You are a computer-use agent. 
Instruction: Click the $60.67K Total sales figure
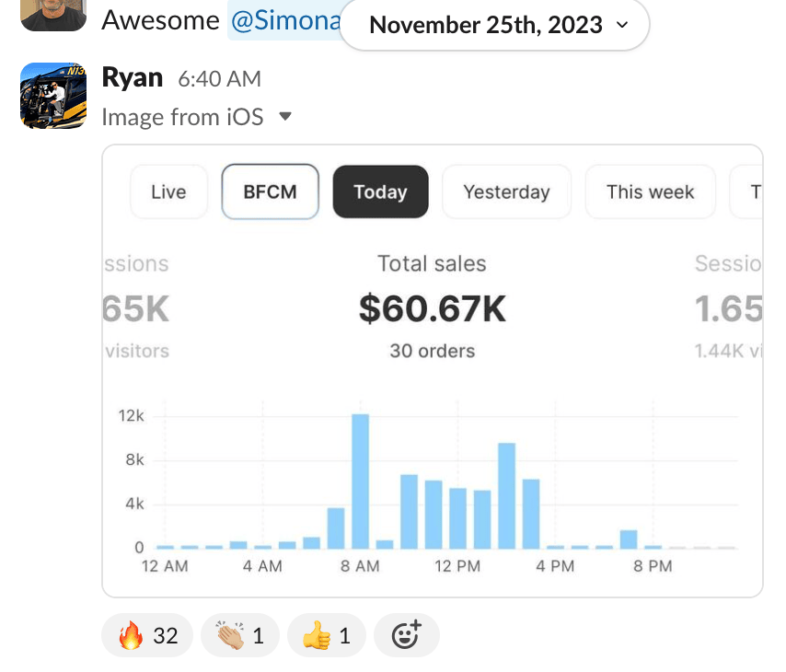click(432, 309)
